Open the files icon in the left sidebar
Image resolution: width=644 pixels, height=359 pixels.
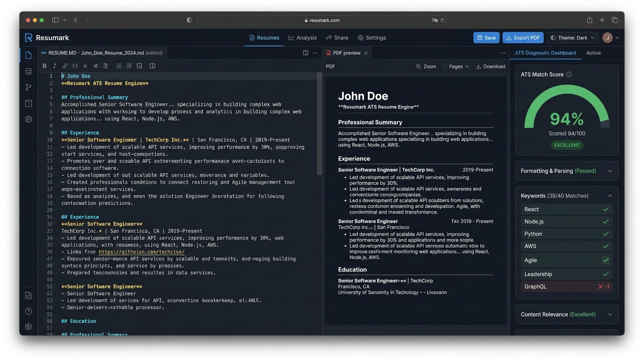(29, 55)
